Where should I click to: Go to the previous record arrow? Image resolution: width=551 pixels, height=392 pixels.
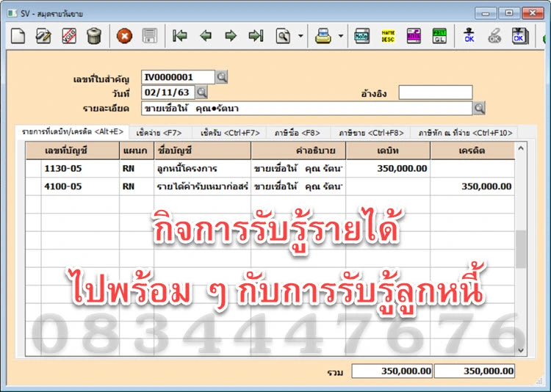click(x=206, y=36)
